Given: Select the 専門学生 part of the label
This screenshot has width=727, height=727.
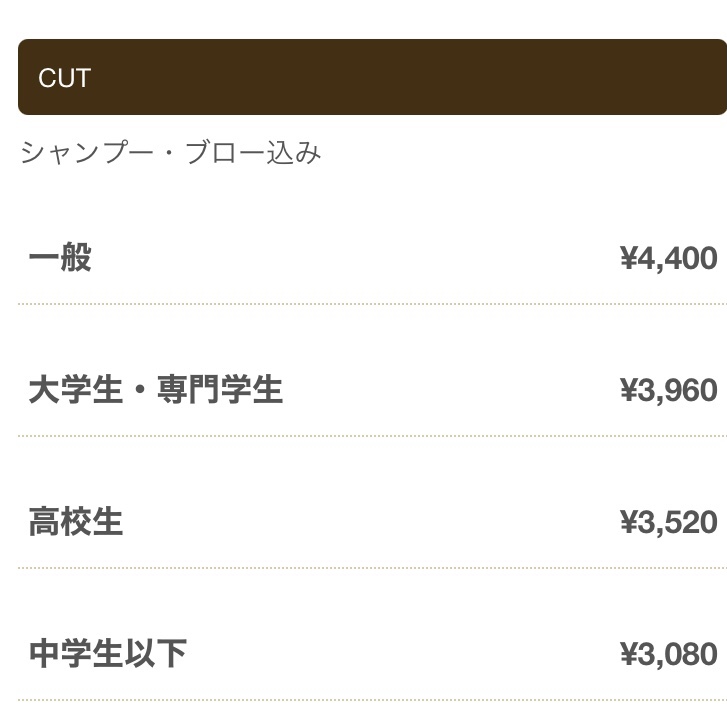Looking at the screenshot, I should pos(220,389).
